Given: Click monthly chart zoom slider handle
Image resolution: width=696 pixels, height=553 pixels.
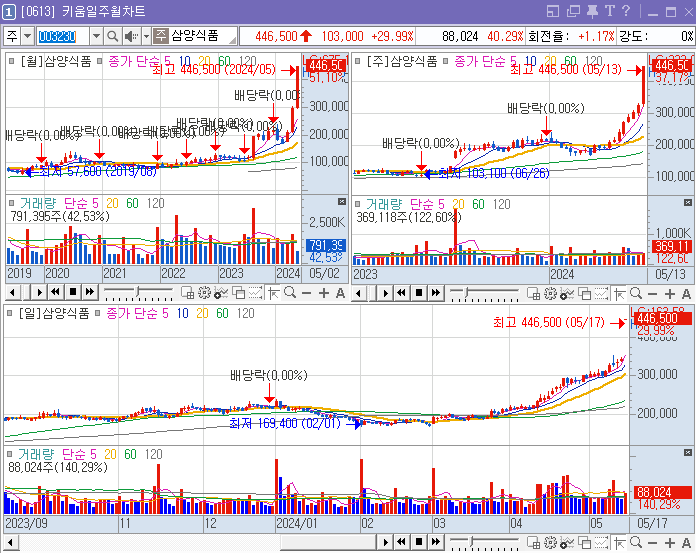Looking at the screenshot, I should [x=138, y=291].
